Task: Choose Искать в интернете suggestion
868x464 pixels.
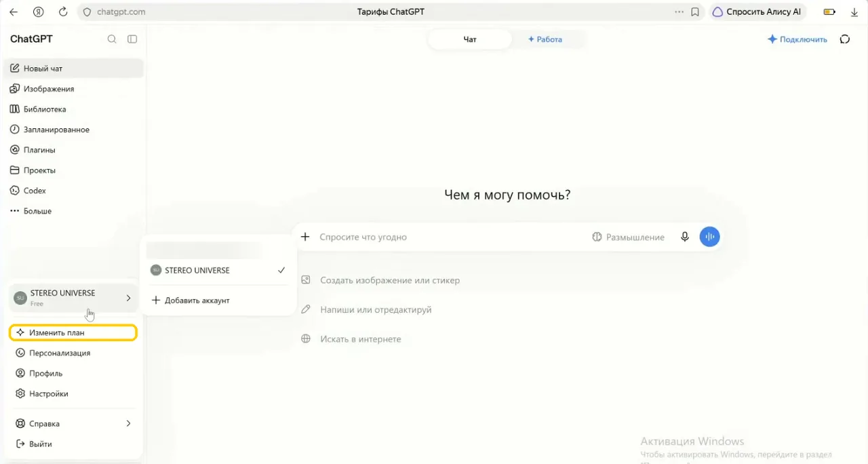Action: pos(351,339)
